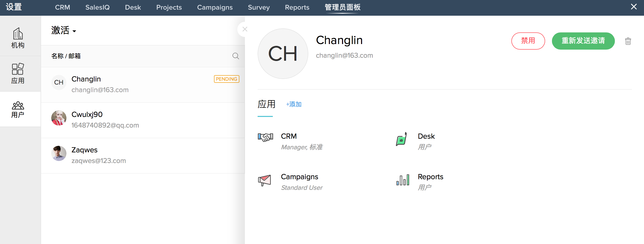Go to the Survey tab

[259, 7]
